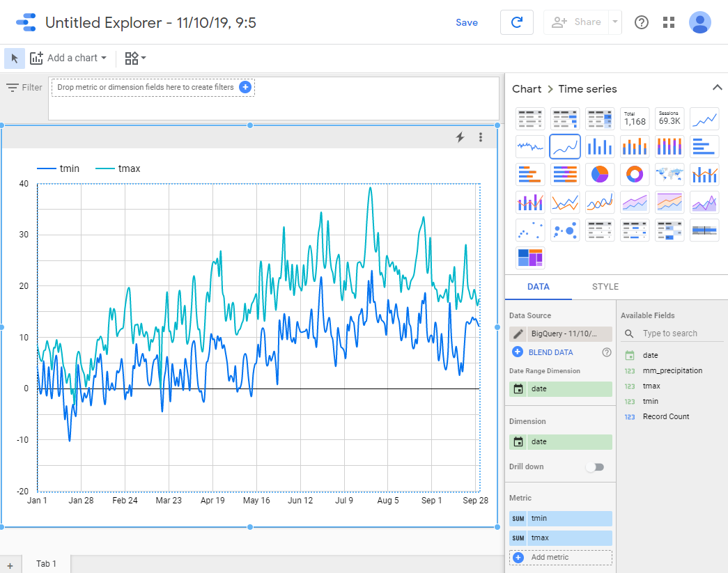This screenshot has width=728, height=573.
Task: Select the pie chart type
Action: coord(599,175)
